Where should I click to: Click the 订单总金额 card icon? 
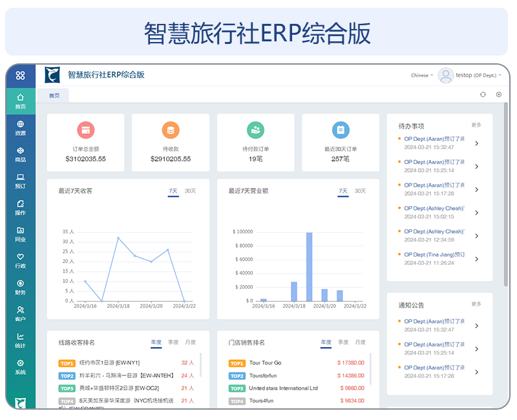(x=86, y=131)
